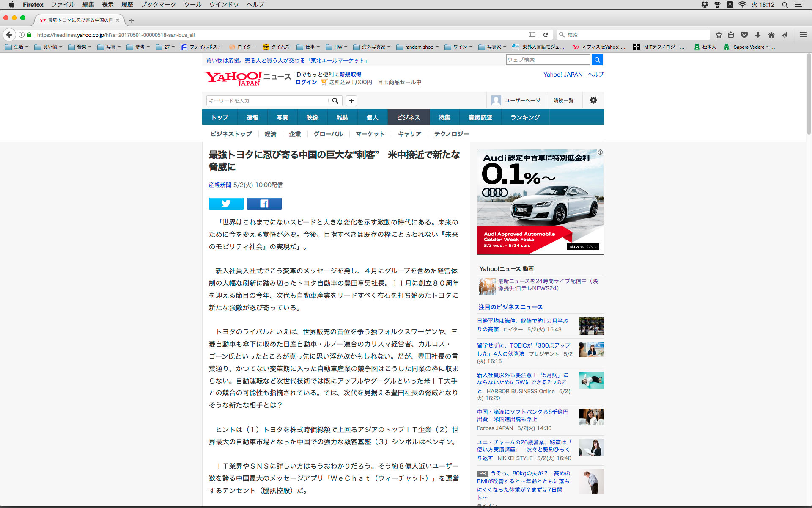Click the gear settings icon
The image size is (812, 508).
(x=593, y=100)
